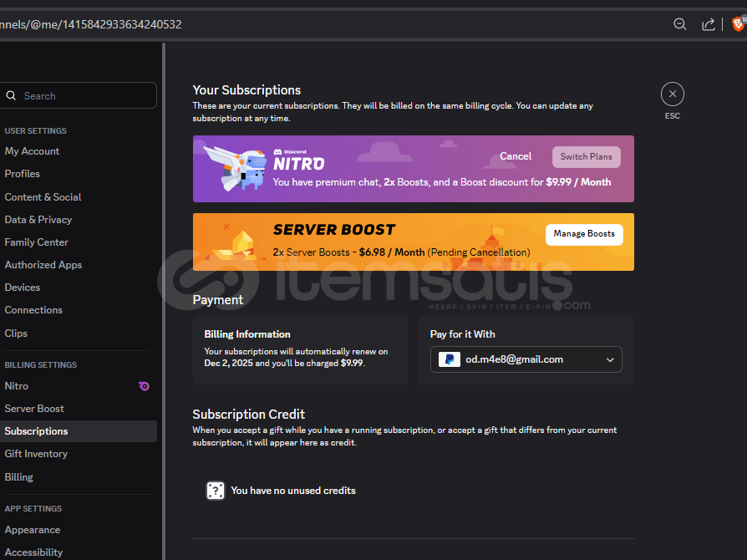This screenshot has height=560, width=747.
Task: Click the Manage Boosts button
Action: pos(584,234)
